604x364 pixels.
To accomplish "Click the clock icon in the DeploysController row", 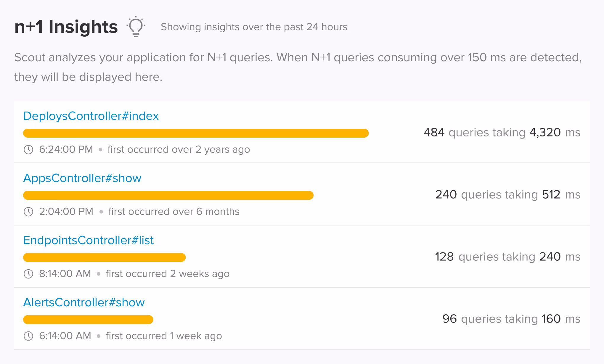I will (x=28, y=149).
